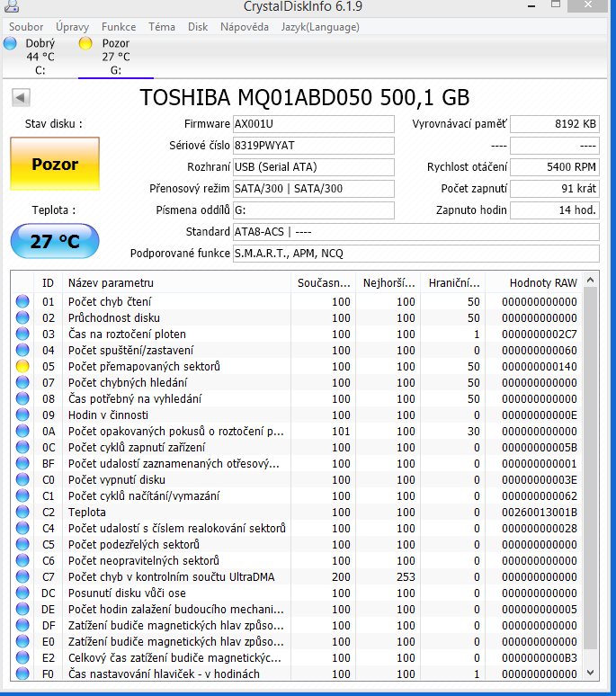The image size is (616, 696).
Task: Click status icon for attribute C6
Action: [x=22, y=560]
